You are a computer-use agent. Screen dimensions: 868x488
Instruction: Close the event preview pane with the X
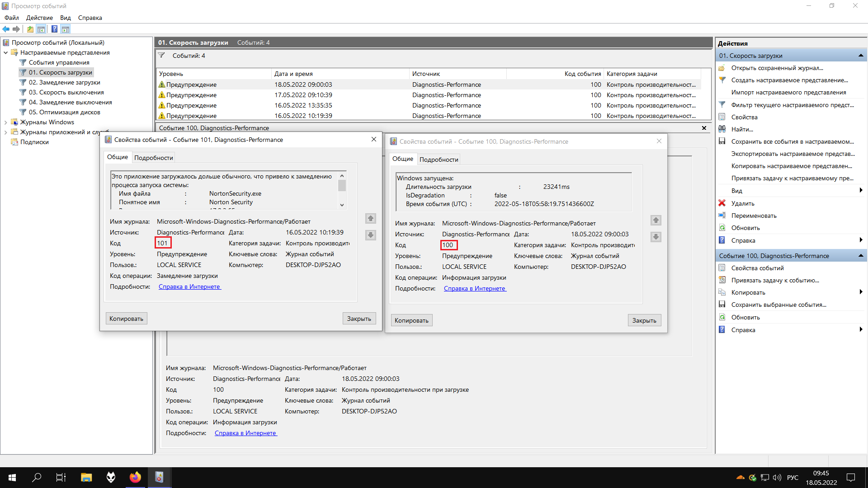(704, 128)
